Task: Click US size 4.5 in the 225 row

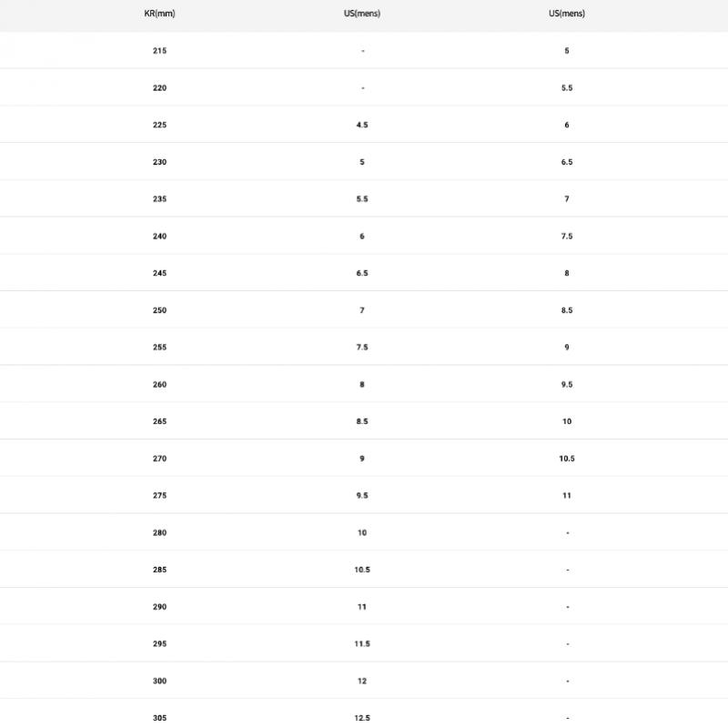Action: click(362, 125)
